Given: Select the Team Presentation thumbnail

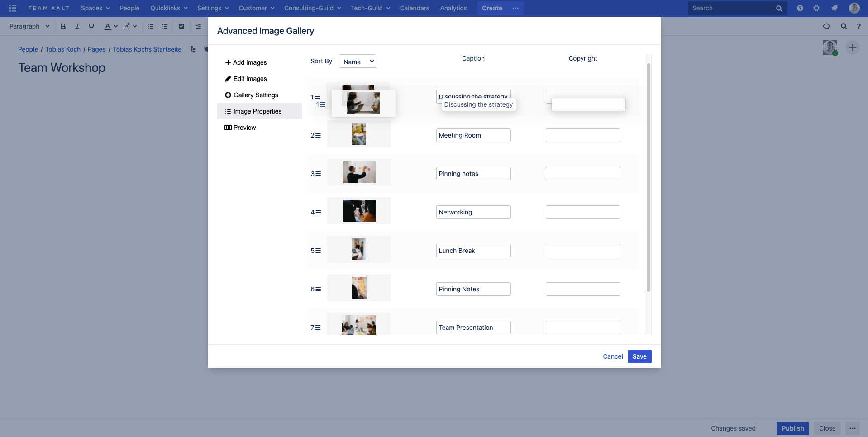Looking at the screenshot, I should click(358, 325).
